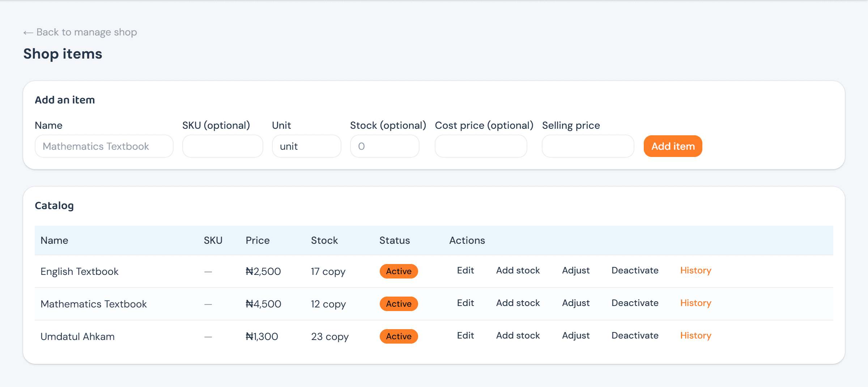The height and width of the screenshot is (387, 868).
Task: Select the Mathematics Textbook name cell in the Catalog table
Action: [94, 304]
